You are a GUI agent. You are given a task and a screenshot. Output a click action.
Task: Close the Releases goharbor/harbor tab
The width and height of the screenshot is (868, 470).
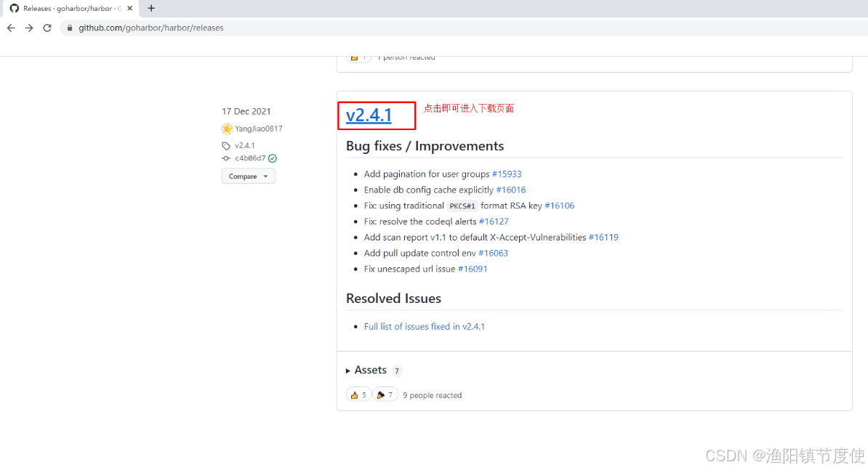(x=130, y=8)
